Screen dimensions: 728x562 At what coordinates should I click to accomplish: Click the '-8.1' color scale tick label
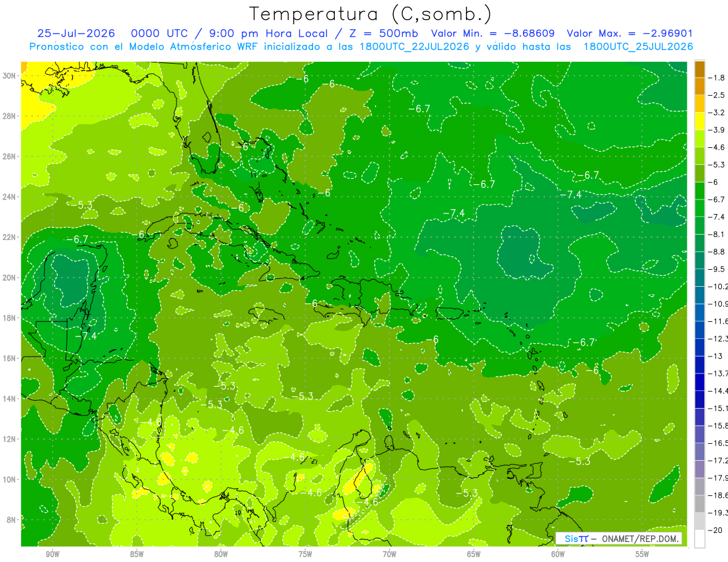pos(717,234)
